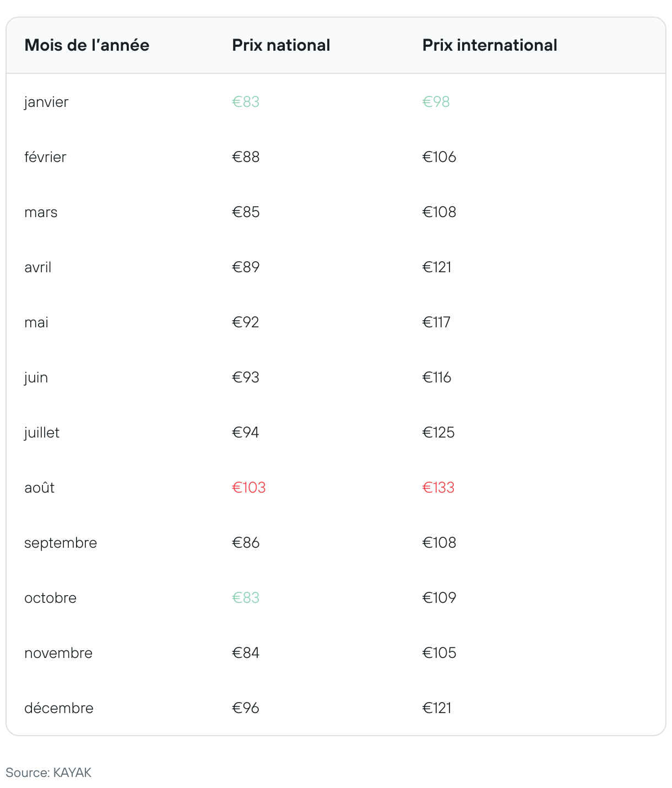Viewport: 672px width, 788px height.
Task: Select the mars row label
Action: tap(41, 213)
